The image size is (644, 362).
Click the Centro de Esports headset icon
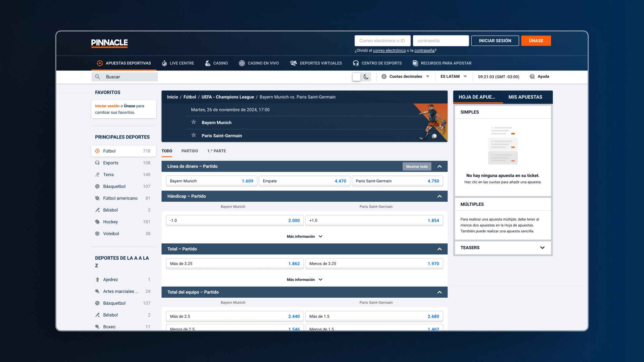tap(356, 63)
